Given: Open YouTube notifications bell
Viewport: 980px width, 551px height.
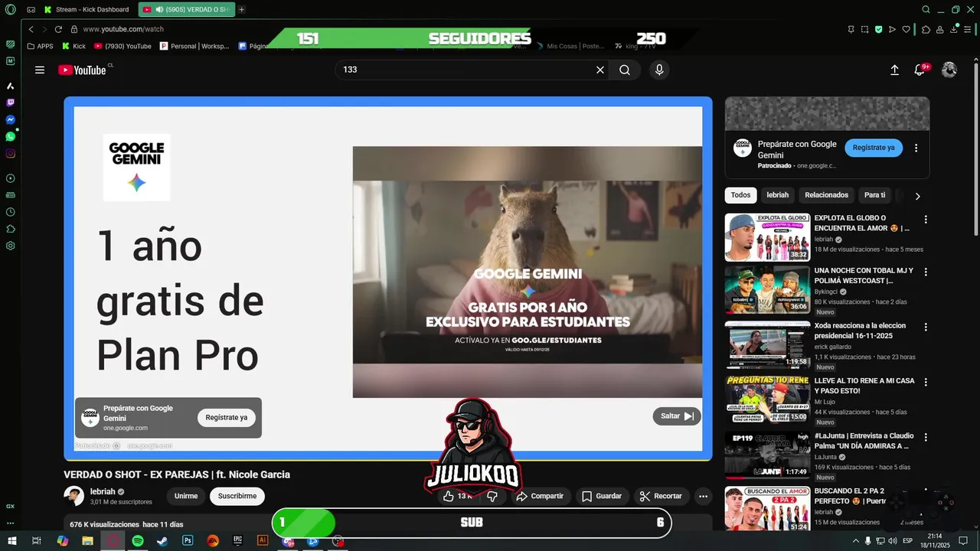Looking at the screenshot, I should click(921, 70).
